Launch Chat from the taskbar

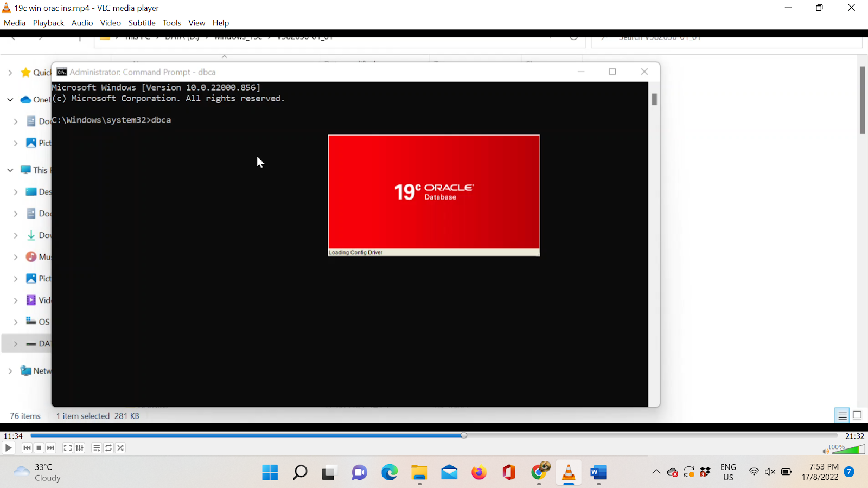(359, 473)
